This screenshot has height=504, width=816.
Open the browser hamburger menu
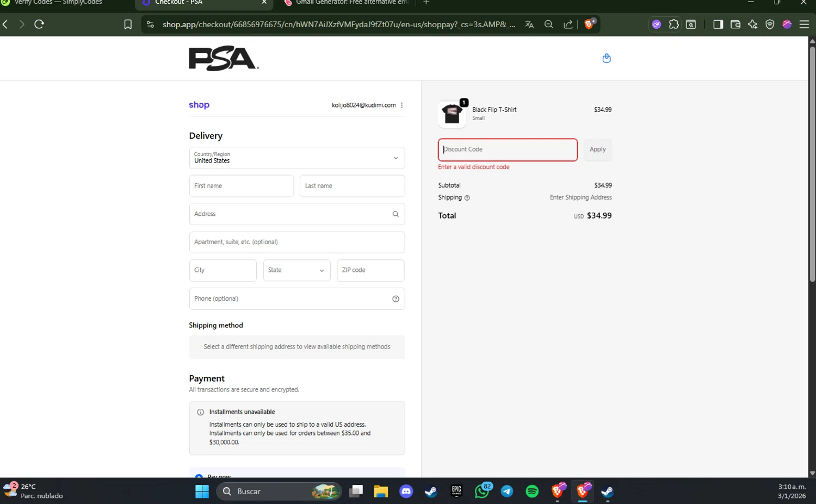(804, 24)
